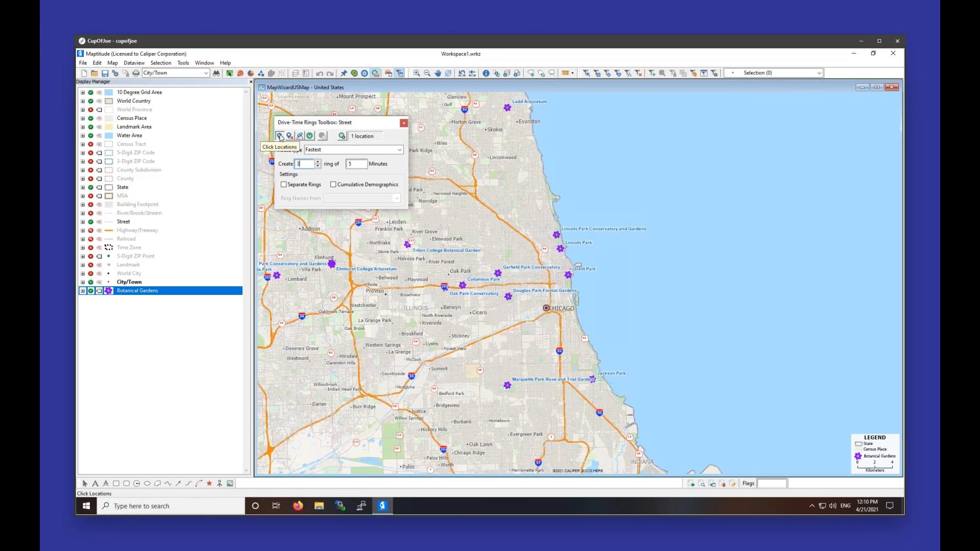Image resolution: width=980 pixels, height=551 pixels.
Task: Check Cumulative Demographics in Settings
Action: click(x=334, y=185)
